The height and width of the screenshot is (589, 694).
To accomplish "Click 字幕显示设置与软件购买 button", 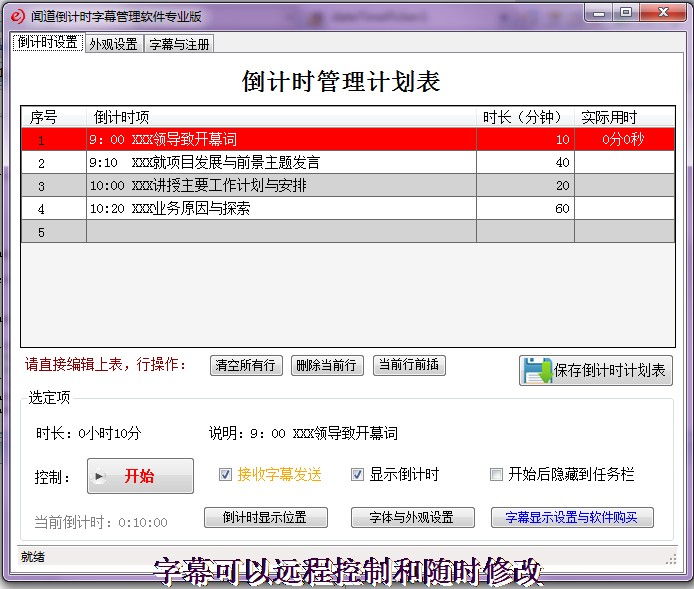I will click(x=572, y=517).
